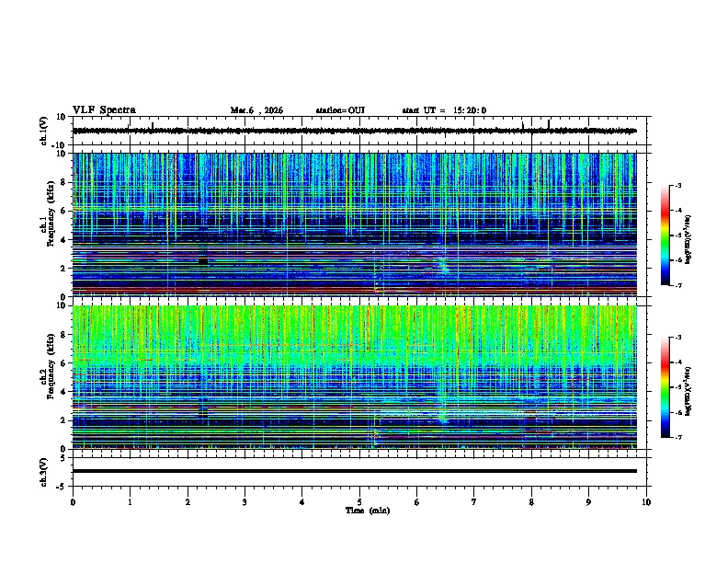Screen dimensions: 728x563
Task: Select the date text "Mar.6 , 2026"
Action: coord(256,110)
